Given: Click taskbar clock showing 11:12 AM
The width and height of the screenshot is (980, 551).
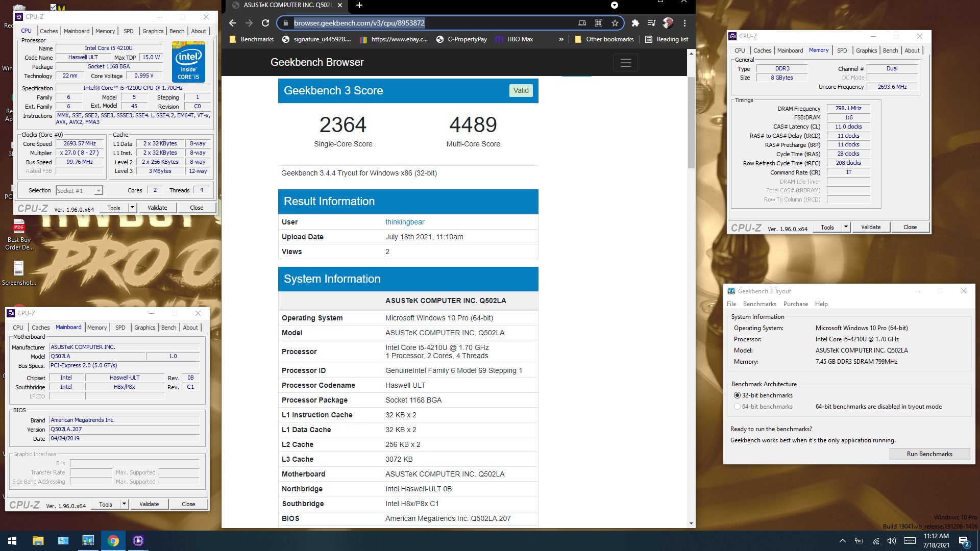Looking at the screenshot, I should click(x=936, y=541).
